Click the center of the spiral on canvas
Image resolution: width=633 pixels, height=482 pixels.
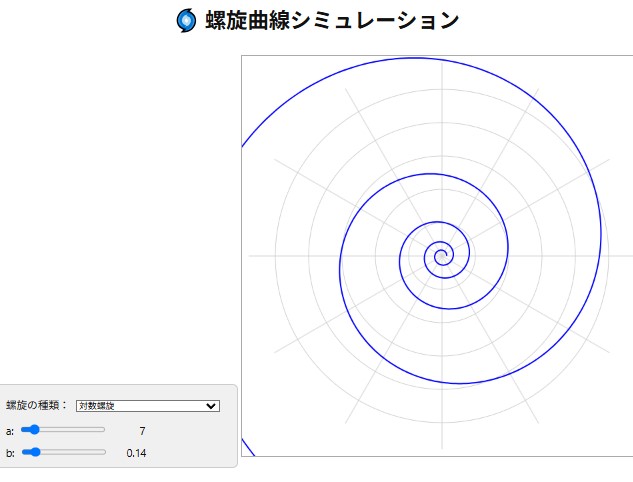tap(439, 256)
